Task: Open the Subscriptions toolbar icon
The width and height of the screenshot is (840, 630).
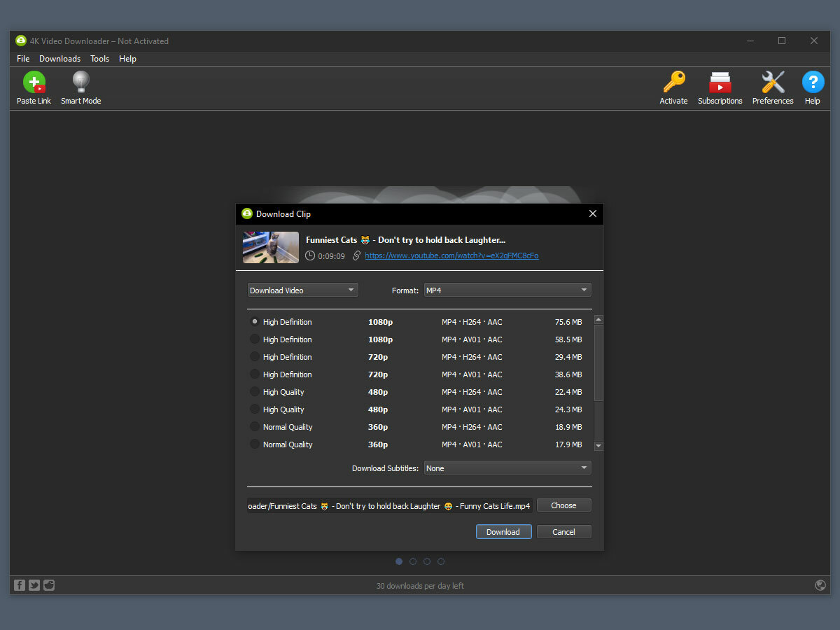Action: [720, 82]
